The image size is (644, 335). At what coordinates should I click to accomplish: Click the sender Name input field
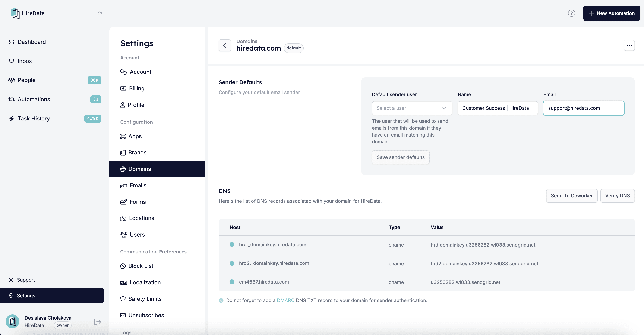pos(498,108)
